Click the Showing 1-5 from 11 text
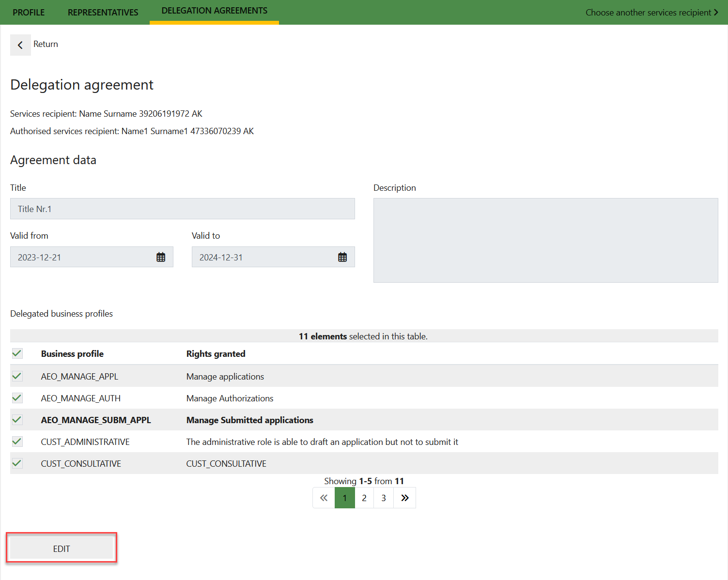The image size is (728, 580). (x=364, y=481)
